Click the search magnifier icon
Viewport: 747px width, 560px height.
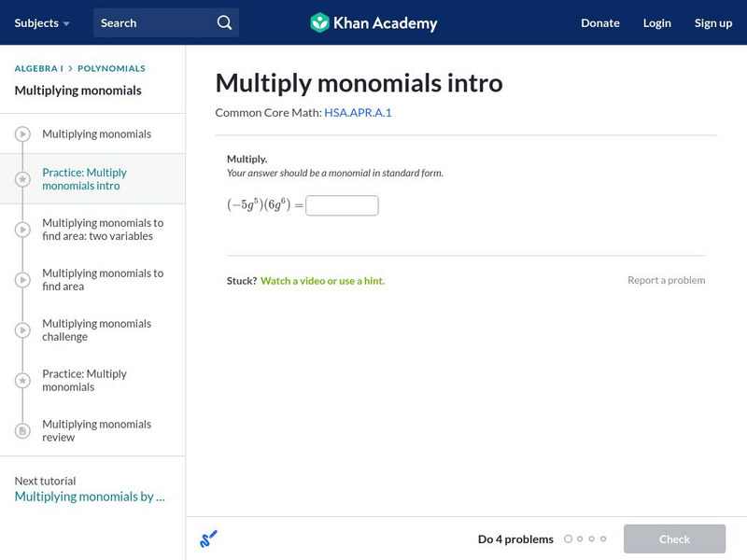click(224, 22)
